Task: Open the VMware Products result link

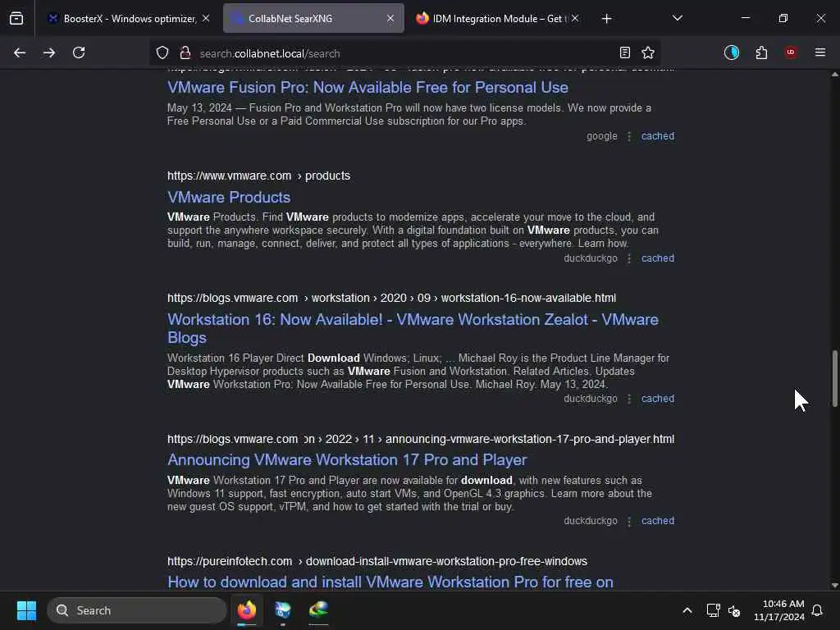Action: coord(229,197)
